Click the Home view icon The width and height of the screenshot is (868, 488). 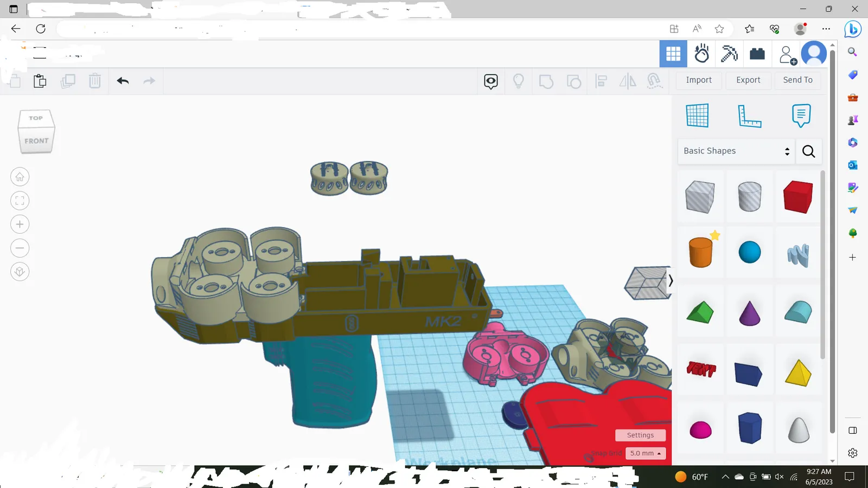[20, 177]
